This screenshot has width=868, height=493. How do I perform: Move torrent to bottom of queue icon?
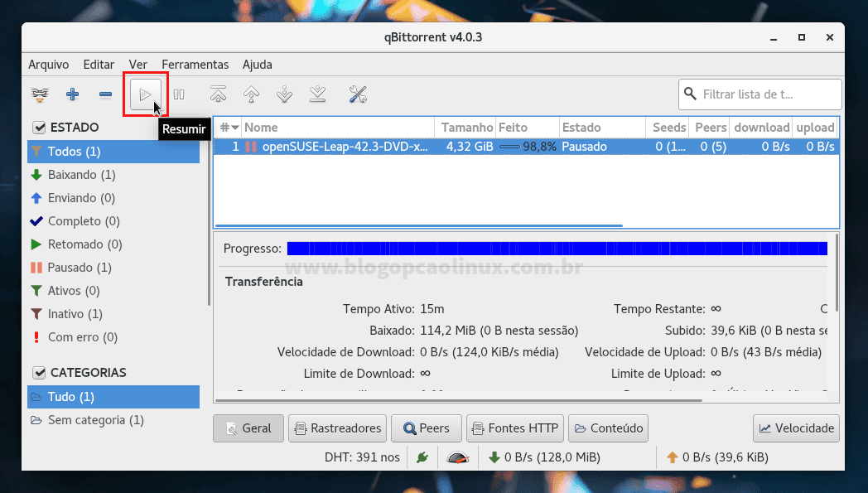(x=318, y=94)
